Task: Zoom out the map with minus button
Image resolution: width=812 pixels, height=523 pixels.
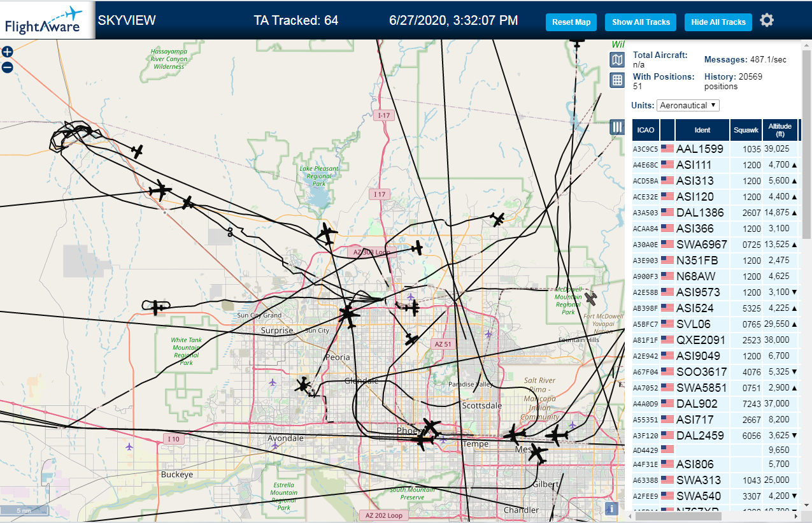Action: (x=7, y=67)
